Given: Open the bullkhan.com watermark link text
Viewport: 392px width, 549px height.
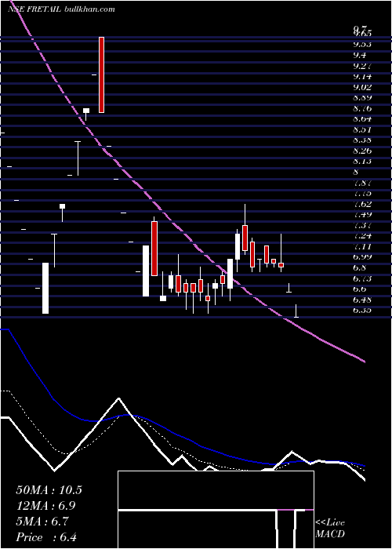Looking at the screenshot, I should 90,9.
